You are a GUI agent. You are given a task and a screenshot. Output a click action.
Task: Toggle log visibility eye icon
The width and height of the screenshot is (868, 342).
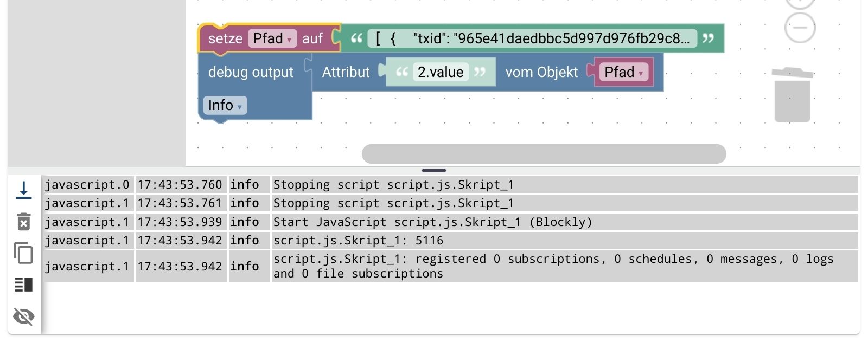(x=24, y=316)
